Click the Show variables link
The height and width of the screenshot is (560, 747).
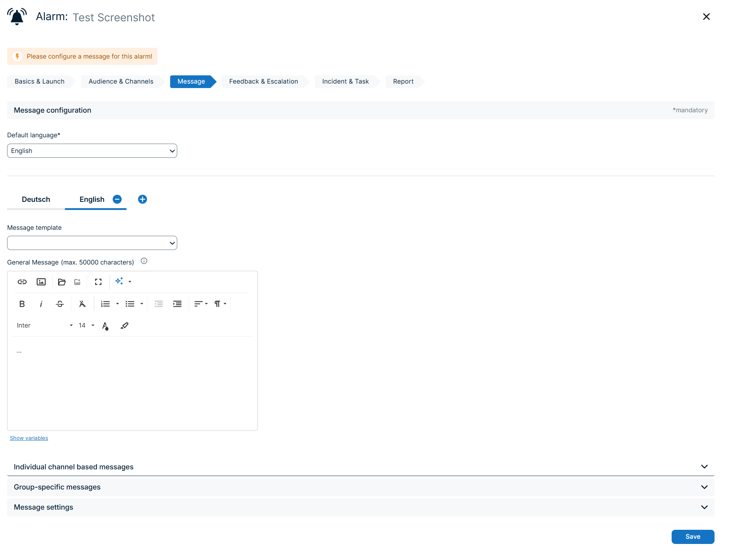(x=29, y=438)
